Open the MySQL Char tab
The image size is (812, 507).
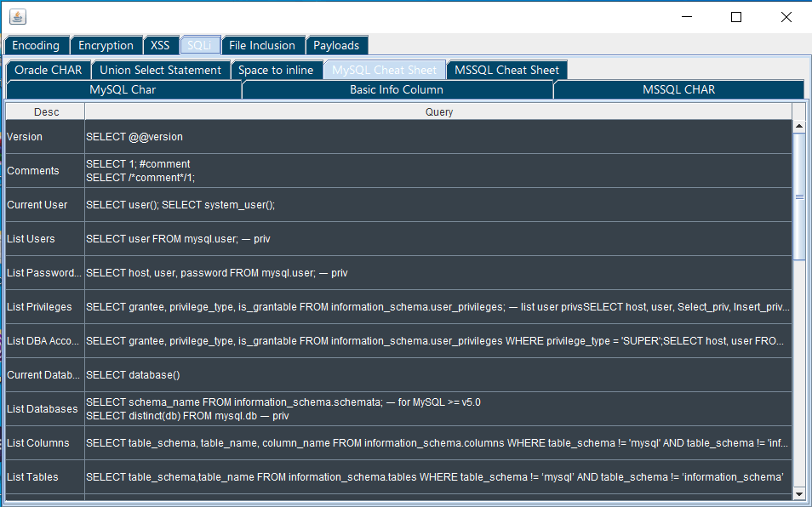(123, 89)
